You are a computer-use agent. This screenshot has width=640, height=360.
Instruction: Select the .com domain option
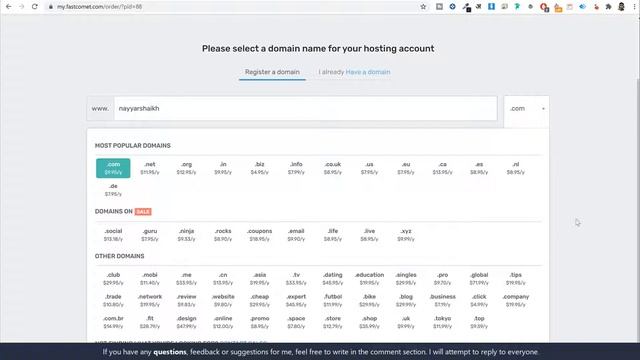pyautogui.click(x=113, y=168)
